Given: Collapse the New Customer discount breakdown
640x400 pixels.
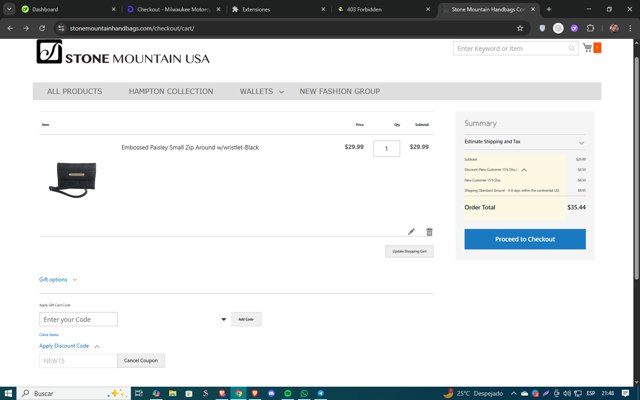Looking at the screenshot, I should [x=524, y=170].
